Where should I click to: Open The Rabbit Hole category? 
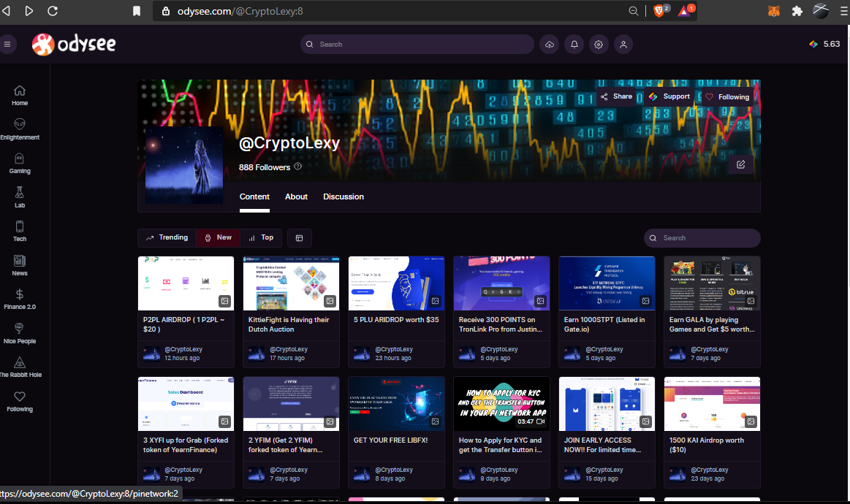coord(20,367)
